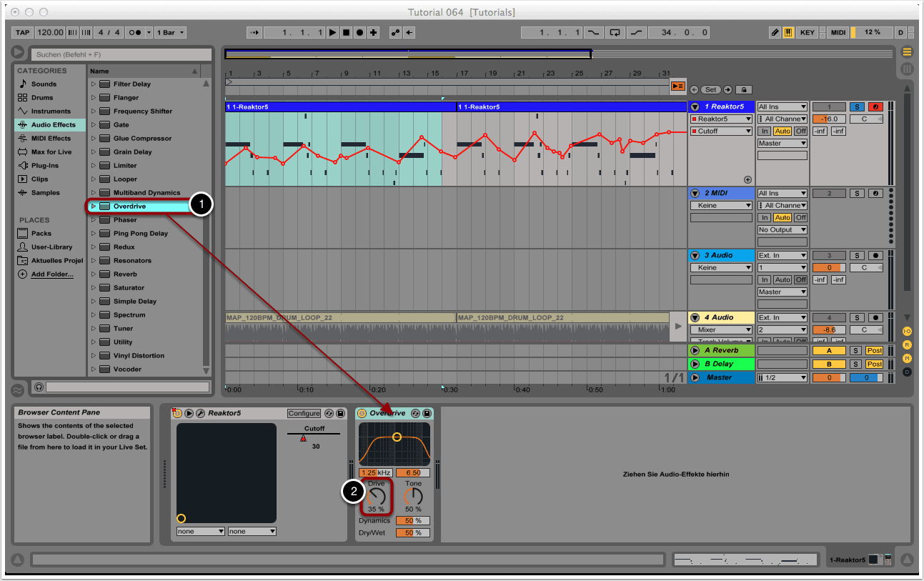The height and width of the screenshot is (581, 924).
Task: Click Add Folder in Places
Action: [x=51, y=274]
